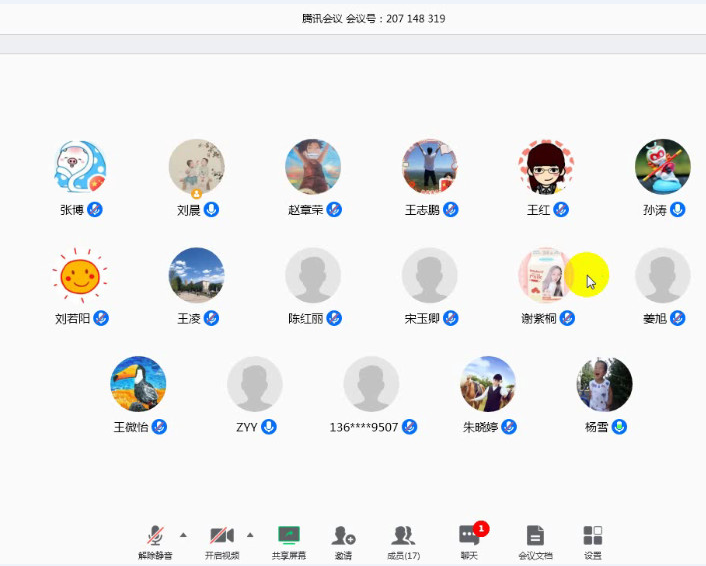Select 王微怡's toucan avatar

[138, 384]
